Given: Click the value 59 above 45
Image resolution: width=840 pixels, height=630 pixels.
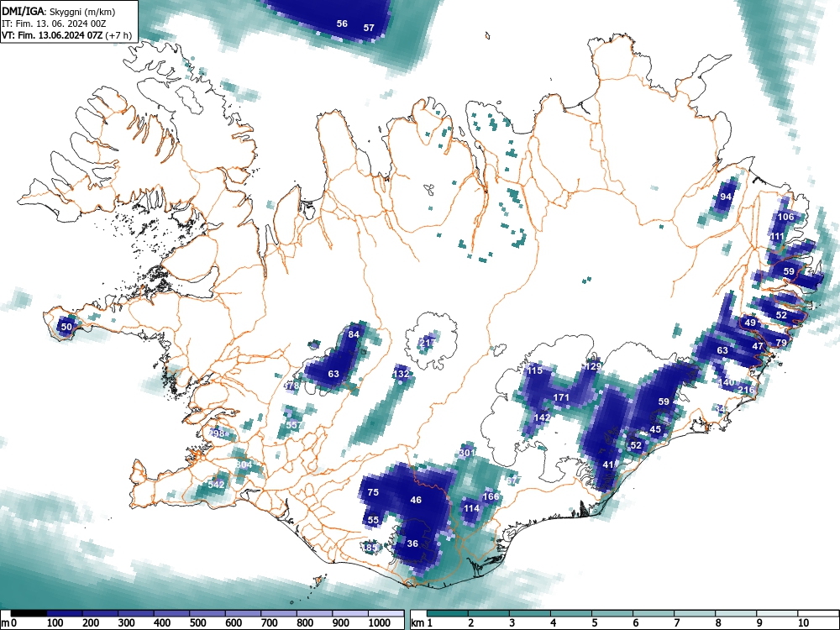Looking at the screenshot, I should tap(664, 402).
